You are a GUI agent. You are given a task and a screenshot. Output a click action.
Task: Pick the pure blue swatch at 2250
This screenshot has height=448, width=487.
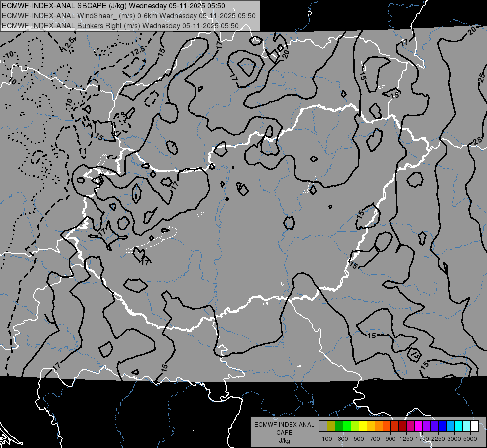tap(442, 426)
